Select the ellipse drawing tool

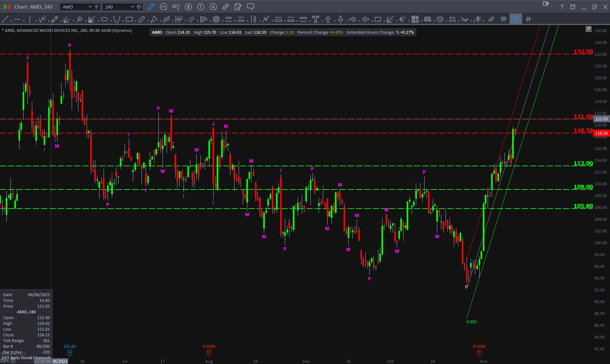pyautogui.click(x=104, y=19)
